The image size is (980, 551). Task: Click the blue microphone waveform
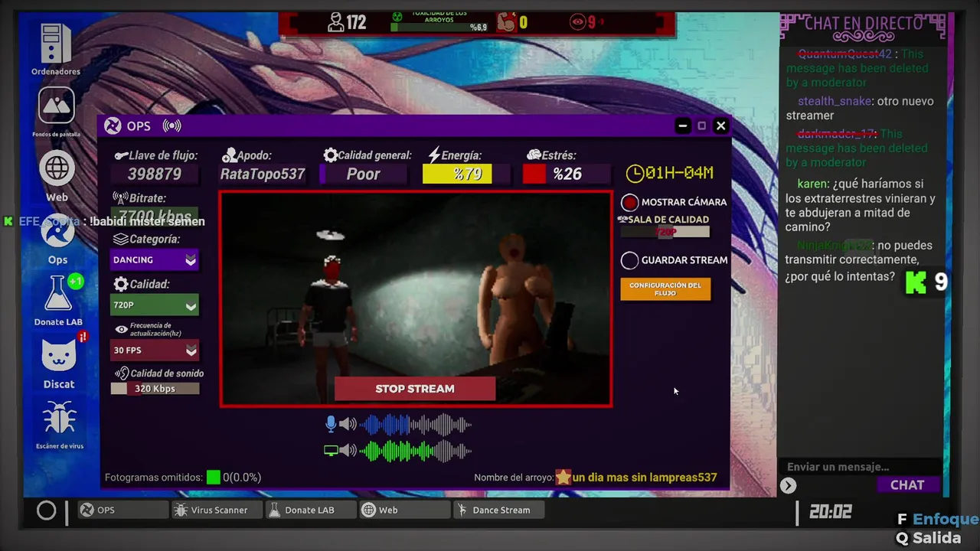click(x=415, y=424)
